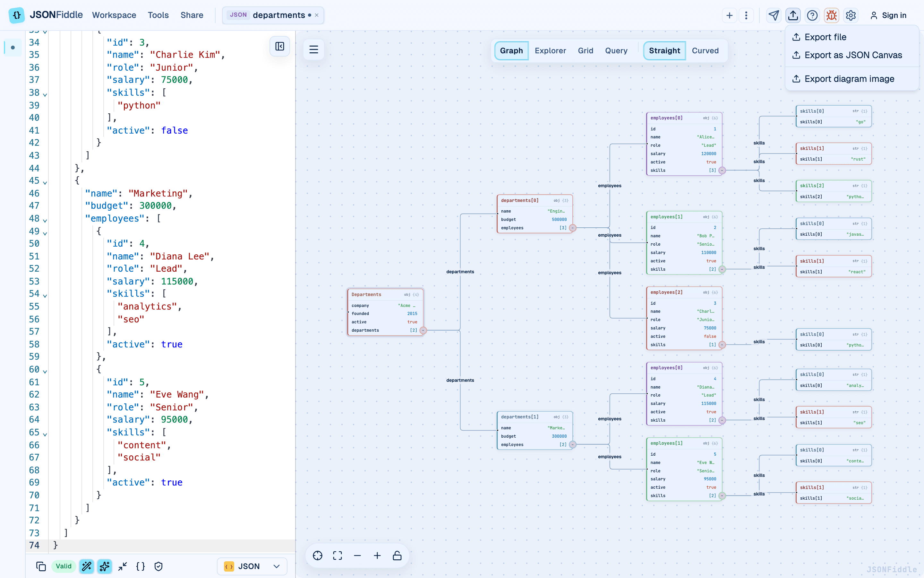Select Curved edge style
This screenshot has height=578, width=924.
pos(705,50)
